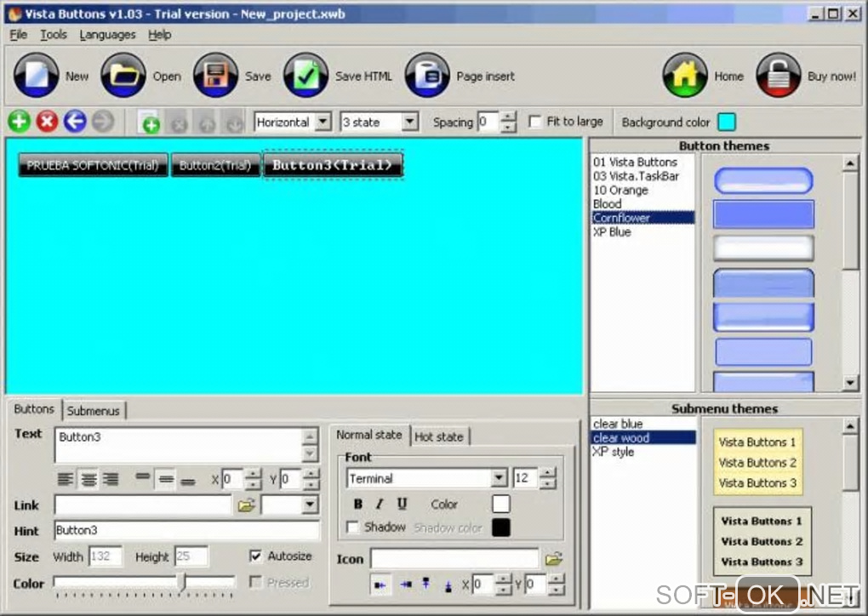The image size is (868, 616).
Task: Toggle Bold font style
Action: coord(357,504)
